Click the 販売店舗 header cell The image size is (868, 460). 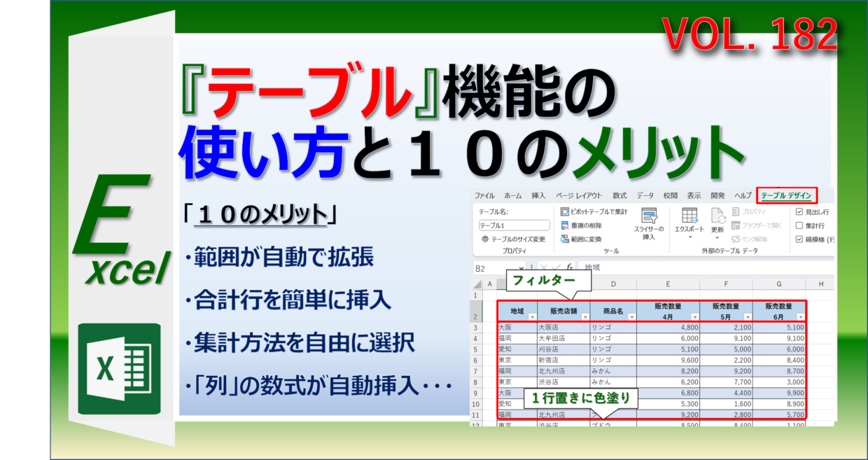(563, 312)
